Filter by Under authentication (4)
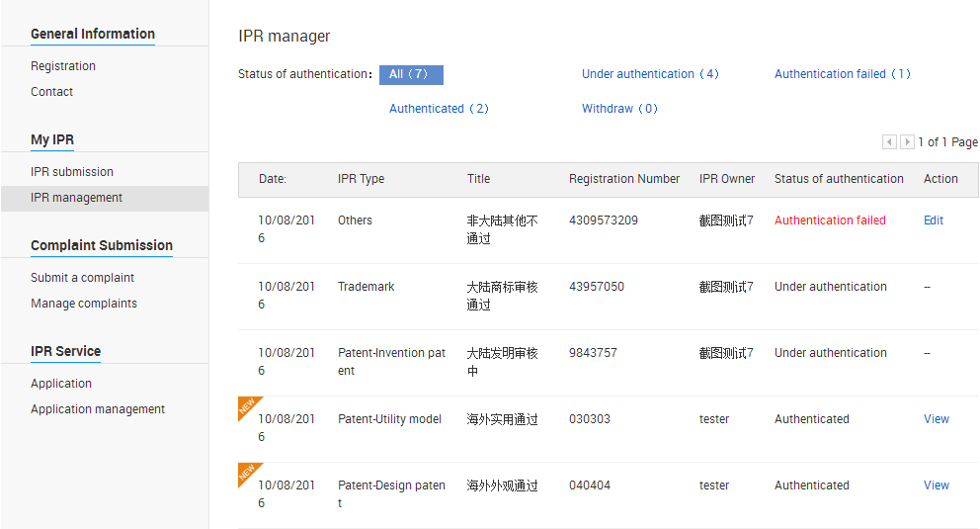 (650, 74)
